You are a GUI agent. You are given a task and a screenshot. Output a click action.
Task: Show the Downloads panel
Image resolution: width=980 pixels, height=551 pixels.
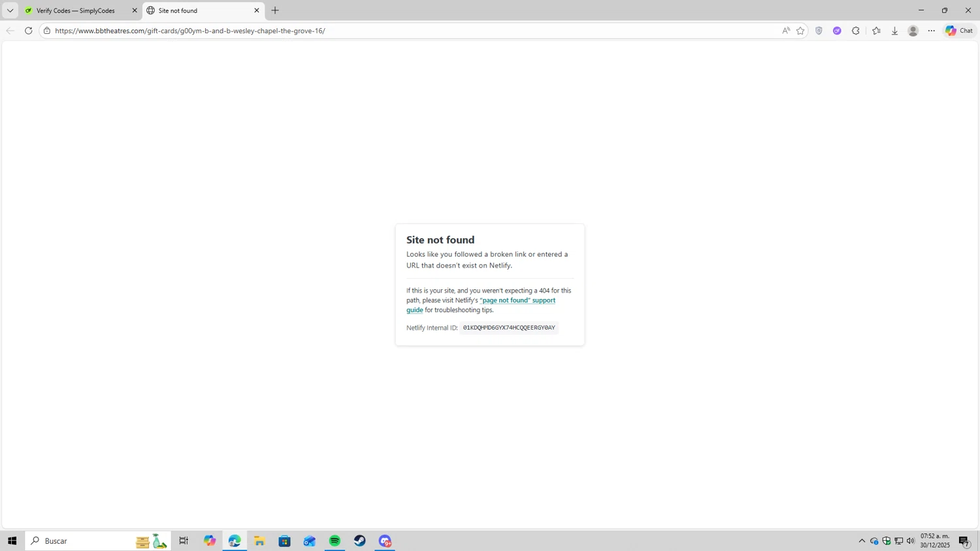pos(894,31)
